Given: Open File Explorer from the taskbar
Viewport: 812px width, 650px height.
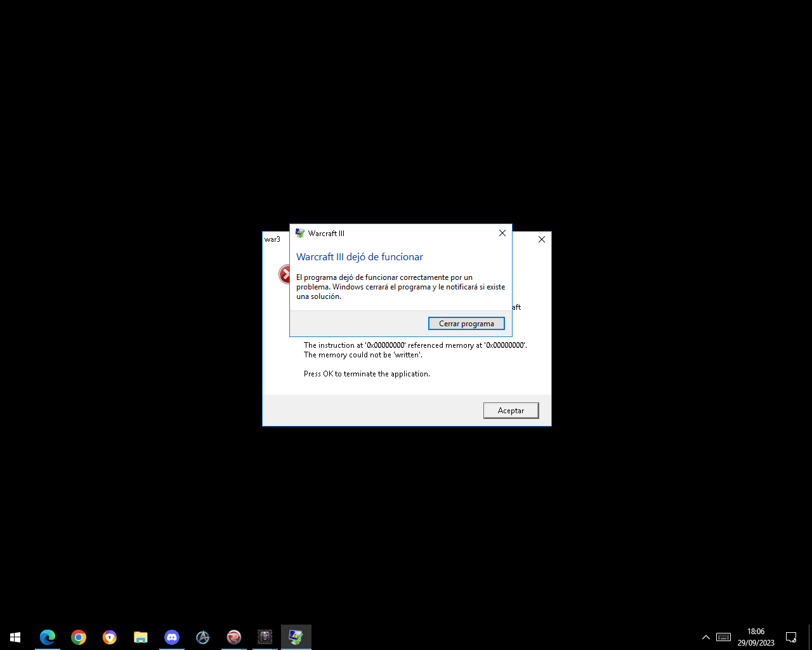Looking at the screenshot, I should 141,637.
